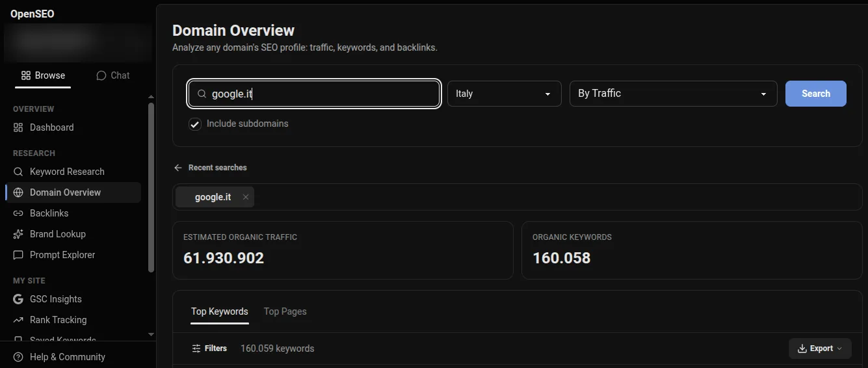
Task: Click the Filters sliders icon
Action: coord(196,348)
